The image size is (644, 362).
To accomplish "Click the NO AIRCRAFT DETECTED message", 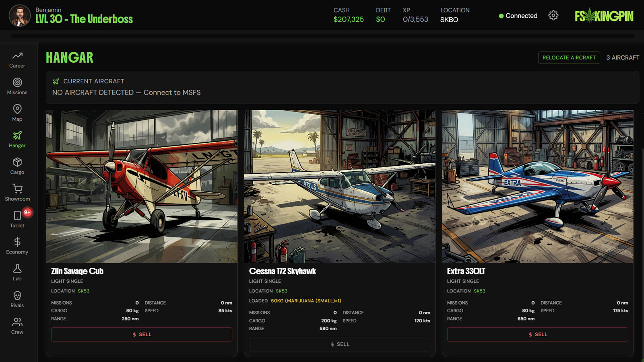I will 126,93.
